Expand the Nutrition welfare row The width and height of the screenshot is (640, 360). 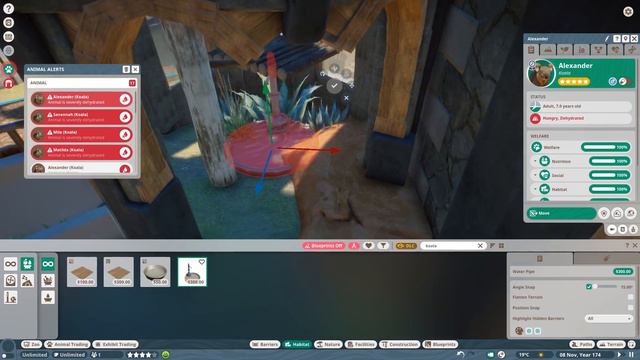point(535,161)
